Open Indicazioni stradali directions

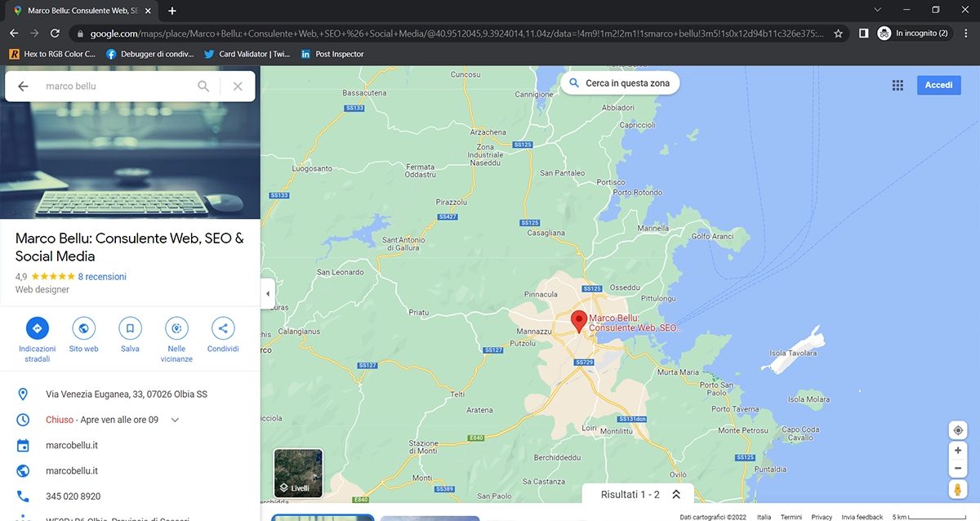[x=37, y=328]
